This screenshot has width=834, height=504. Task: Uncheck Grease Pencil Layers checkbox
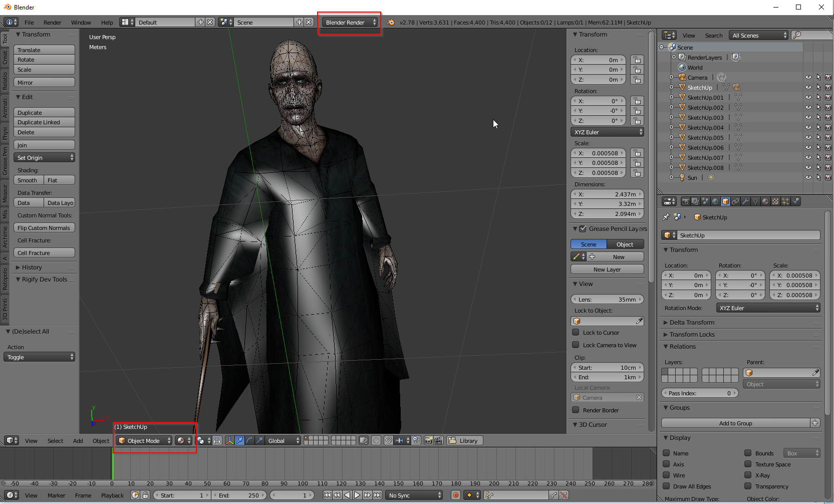coord(583,228)
